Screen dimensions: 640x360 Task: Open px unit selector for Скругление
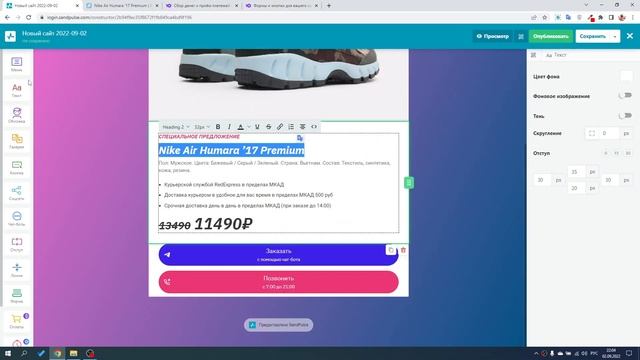[x=626, y=133]
